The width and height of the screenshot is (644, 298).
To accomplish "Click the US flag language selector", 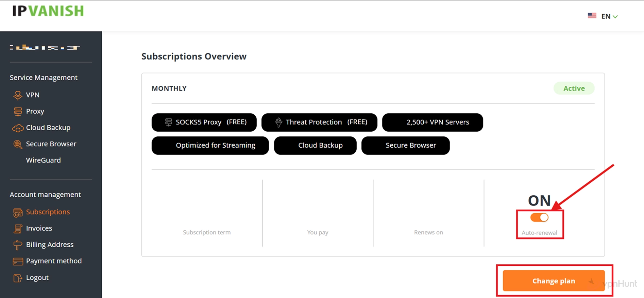I will [x=592, y=16].
